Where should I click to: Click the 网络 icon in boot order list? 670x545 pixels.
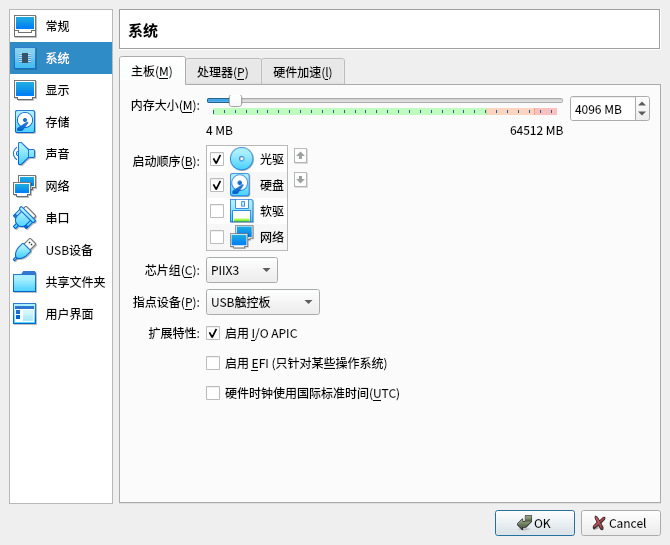click(241, 237)
